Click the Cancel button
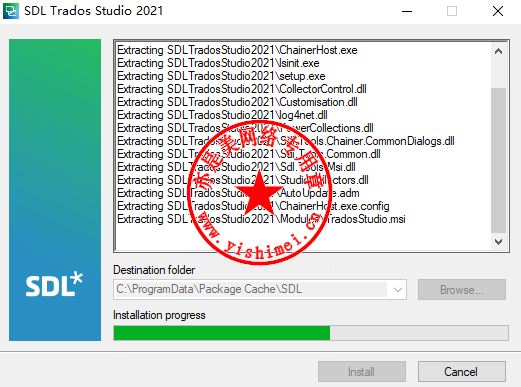 point(462,371)
